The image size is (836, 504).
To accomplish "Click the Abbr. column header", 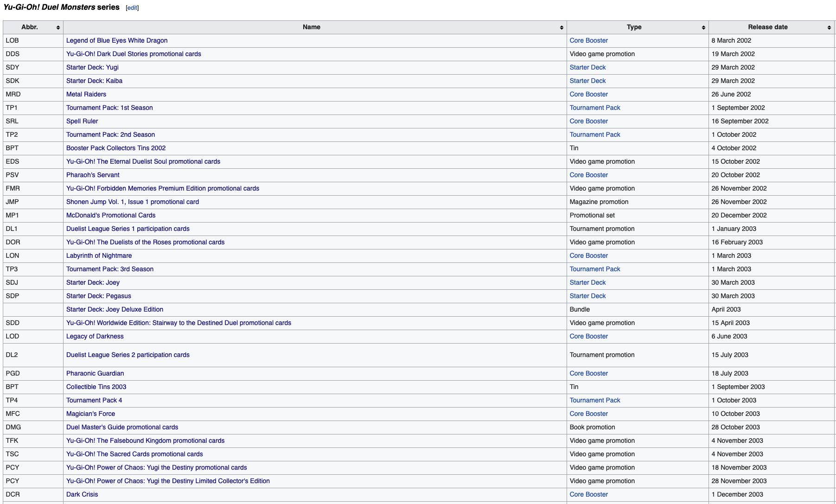I will 33,27.
